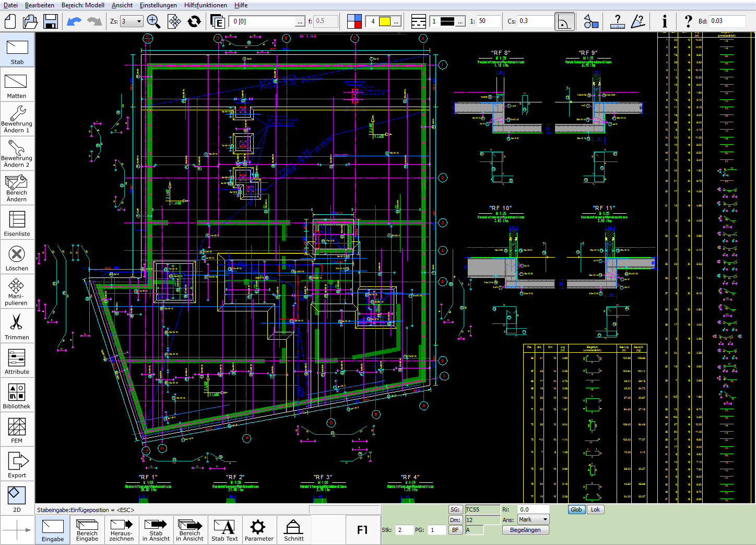Open the Einstellungen menu
This screenshot has width=756, height=545.
pos(158,5)
